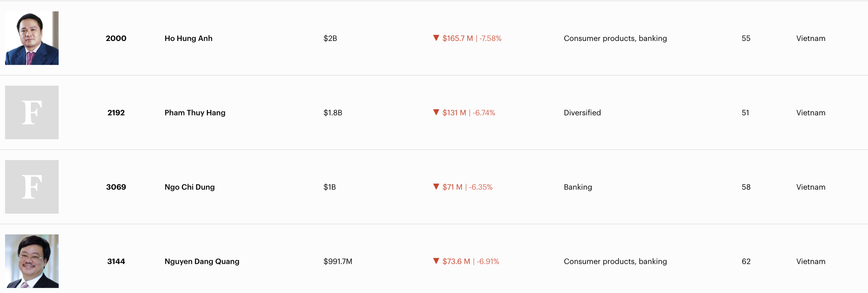Click red down arrow beside $73.6 M
Viewport: 868px width, 293px height.
tap(436, 261)
